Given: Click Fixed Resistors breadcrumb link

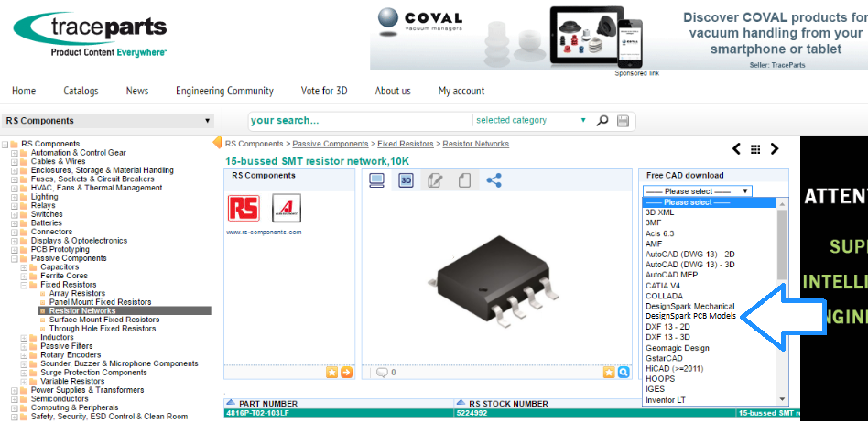Looking at the screenshot, I should pyautogui.click(x=406, y=144).
